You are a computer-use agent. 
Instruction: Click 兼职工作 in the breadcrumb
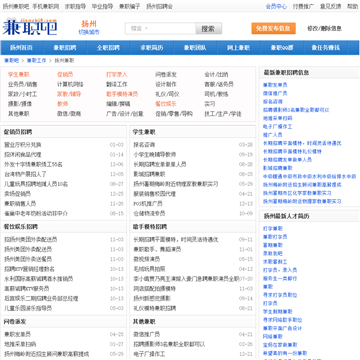click(36, 61)
